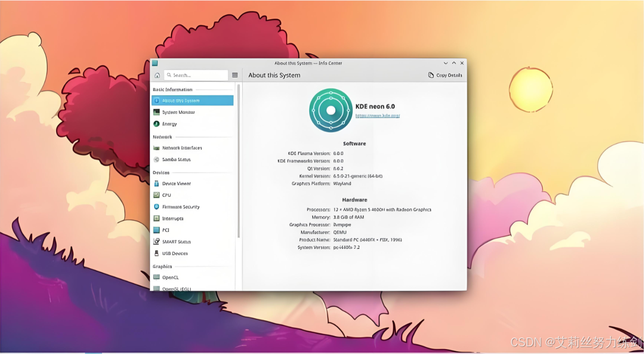The height and width of the screenshot is (354, 644).
Task: Click the Processor value with AMD Ryzen 5
Action: (x=382, y=209)
